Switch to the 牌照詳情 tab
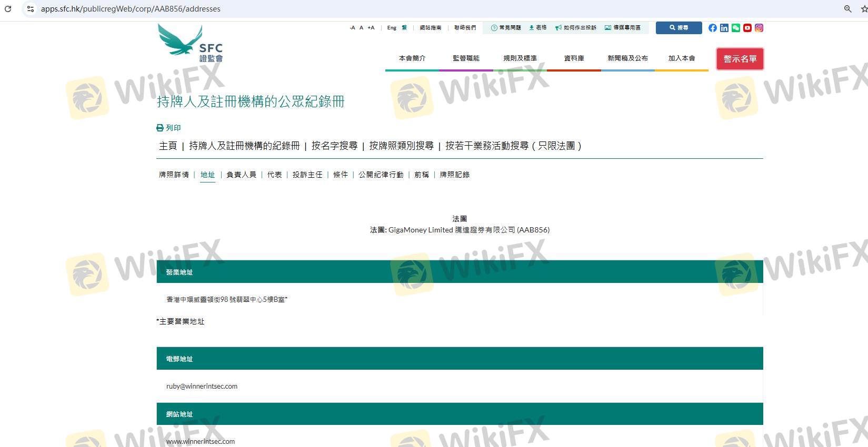This screenshot has width=868, height=447. (x=174, y=175)
